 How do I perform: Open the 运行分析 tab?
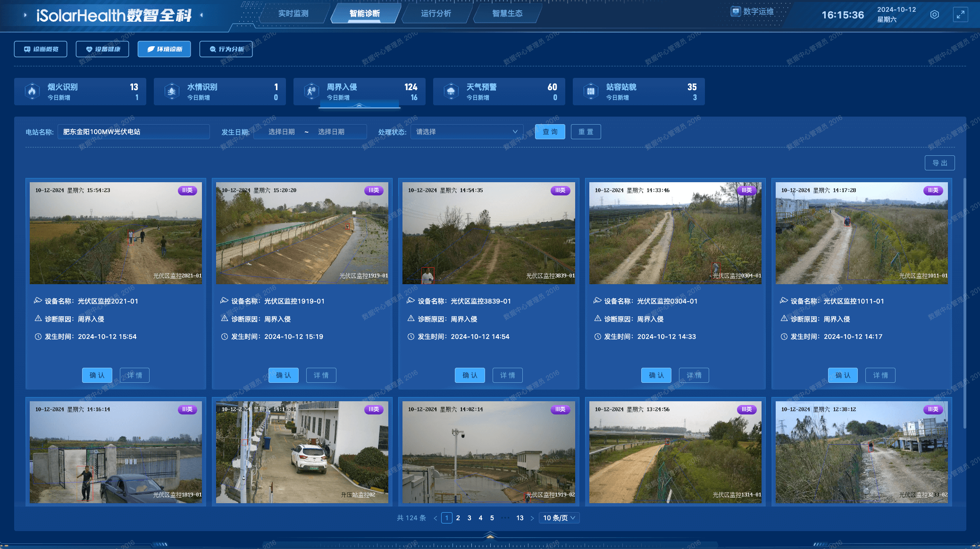coord(436,13)
